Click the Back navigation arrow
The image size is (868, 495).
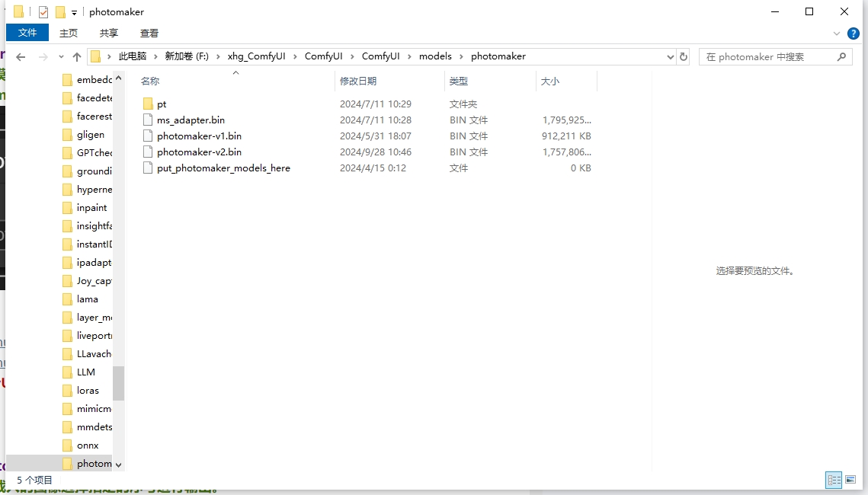click(x=21, y=57)
